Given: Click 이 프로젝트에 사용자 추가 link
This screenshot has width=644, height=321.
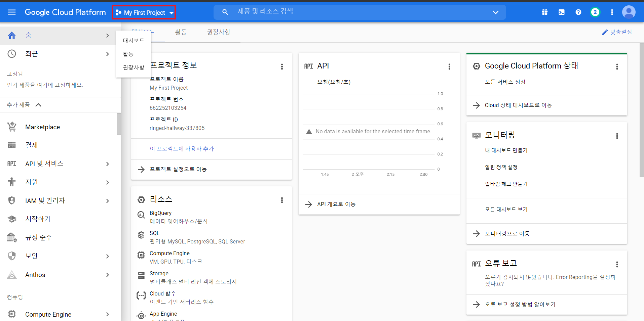Looking at the screenshot, I should [182, 149].
